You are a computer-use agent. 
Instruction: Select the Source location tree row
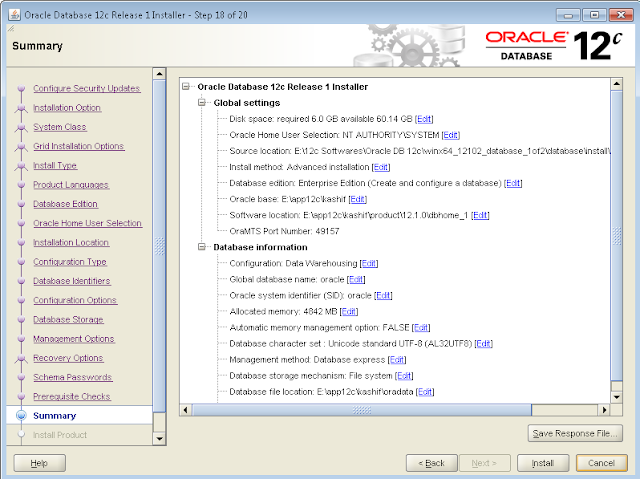pos(420,151)
